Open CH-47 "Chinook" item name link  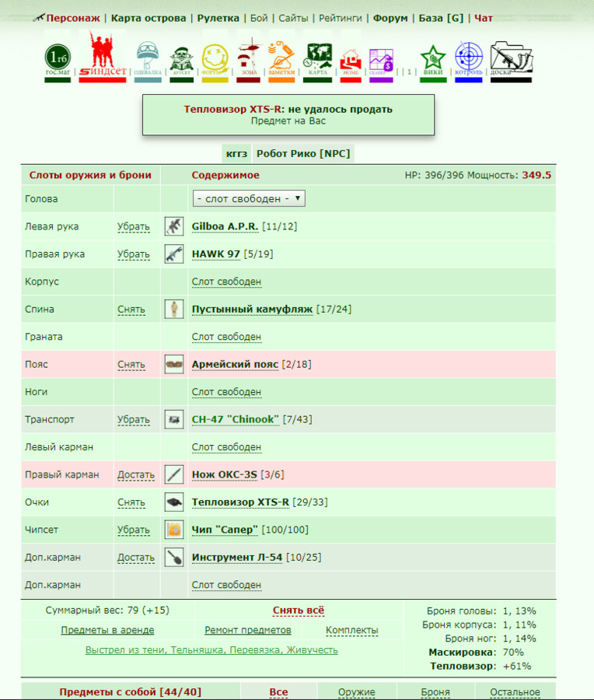[236, 420]
